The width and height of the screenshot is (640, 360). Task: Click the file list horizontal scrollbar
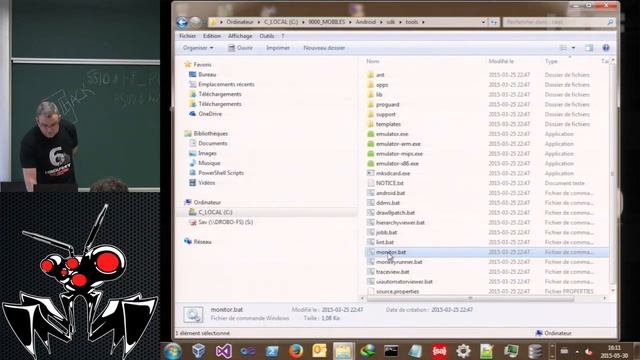pos(470,298)
